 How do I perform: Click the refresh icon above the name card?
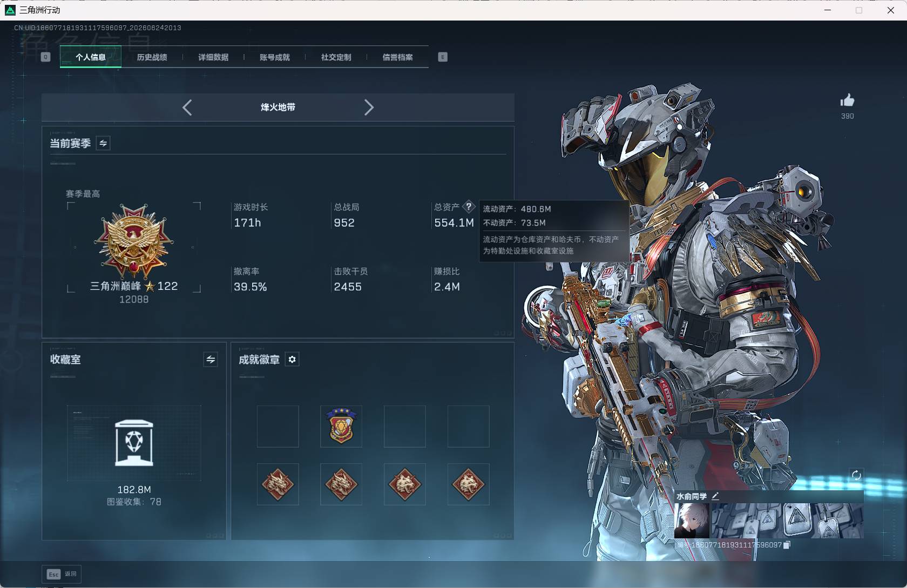click(x=856, y=475)
